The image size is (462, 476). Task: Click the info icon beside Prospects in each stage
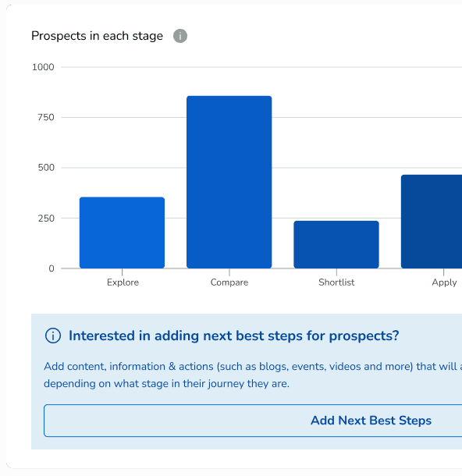[180, 36]
